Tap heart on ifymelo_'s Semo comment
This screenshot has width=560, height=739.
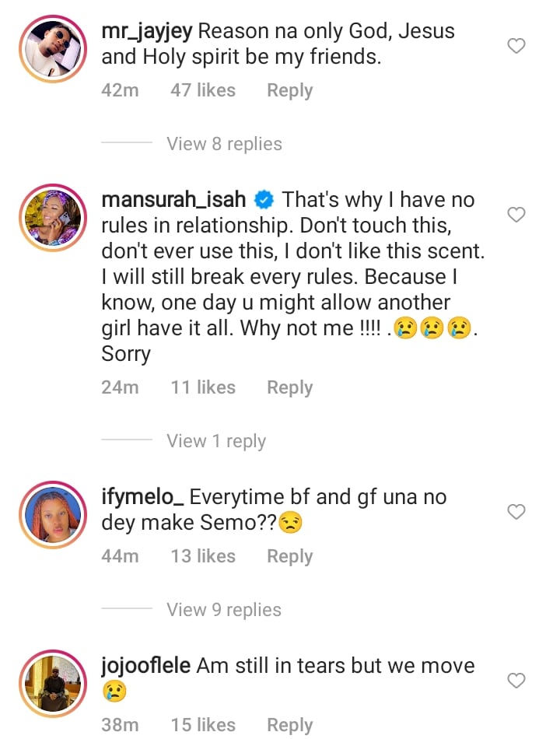516,511
